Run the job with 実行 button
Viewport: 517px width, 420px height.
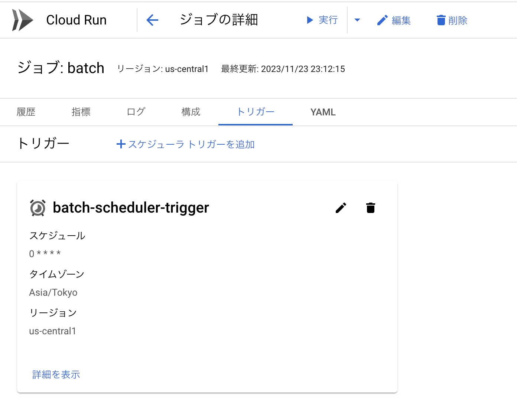(322, 20)
